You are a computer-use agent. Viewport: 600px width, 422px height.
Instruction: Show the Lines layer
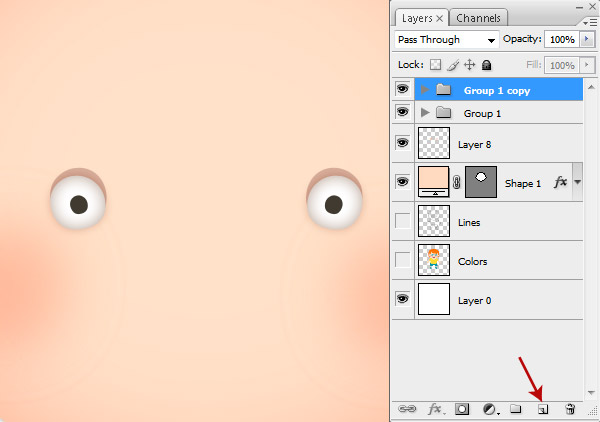(403, 221)
